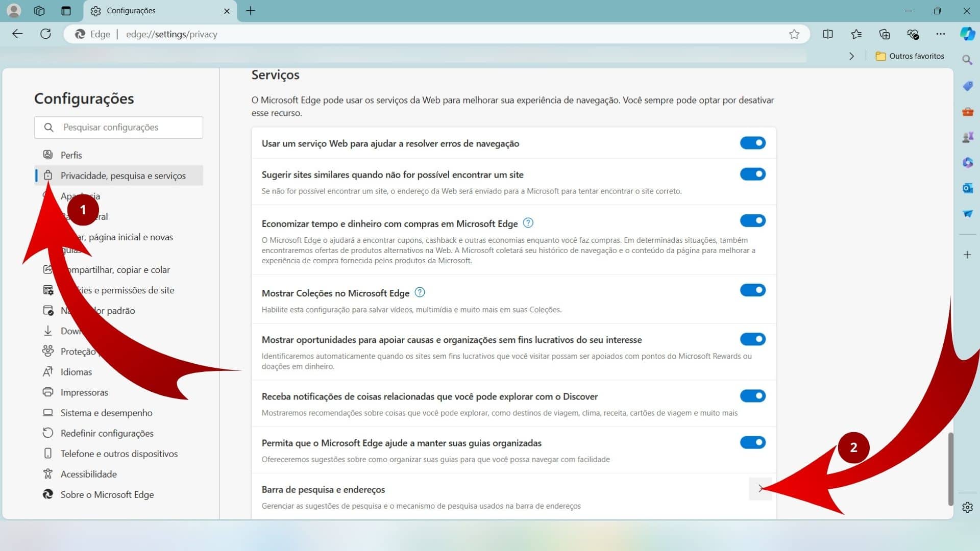
Task: Reload the page with the refresh icon
Action: tap(45, 34)
